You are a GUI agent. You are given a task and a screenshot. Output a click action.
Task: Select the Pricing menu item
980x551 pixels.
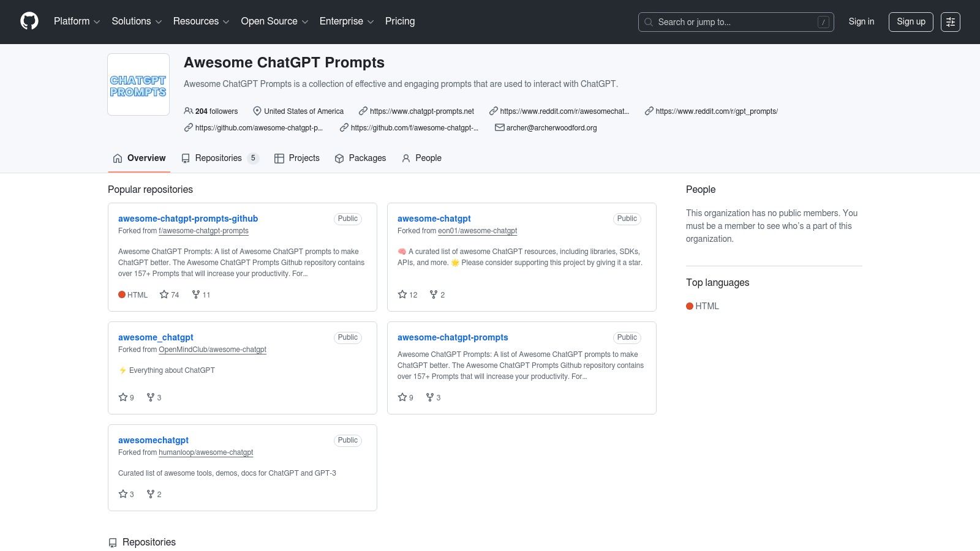(x=399, y=21)
